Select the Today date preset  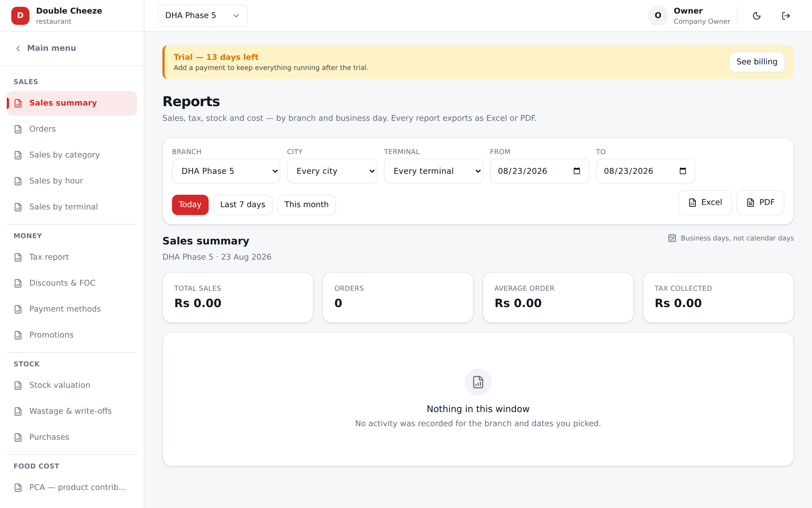coord(190,205)
